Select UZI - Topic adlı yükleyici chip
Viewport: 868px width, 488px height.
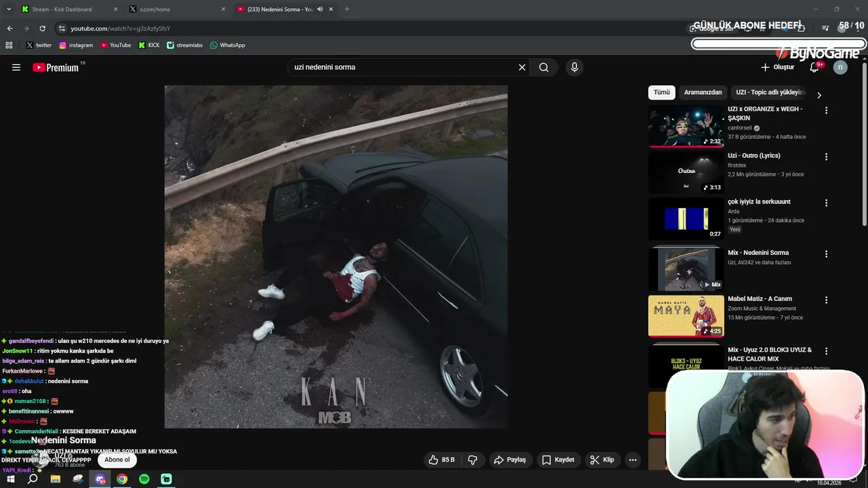[x=770, y=92]
